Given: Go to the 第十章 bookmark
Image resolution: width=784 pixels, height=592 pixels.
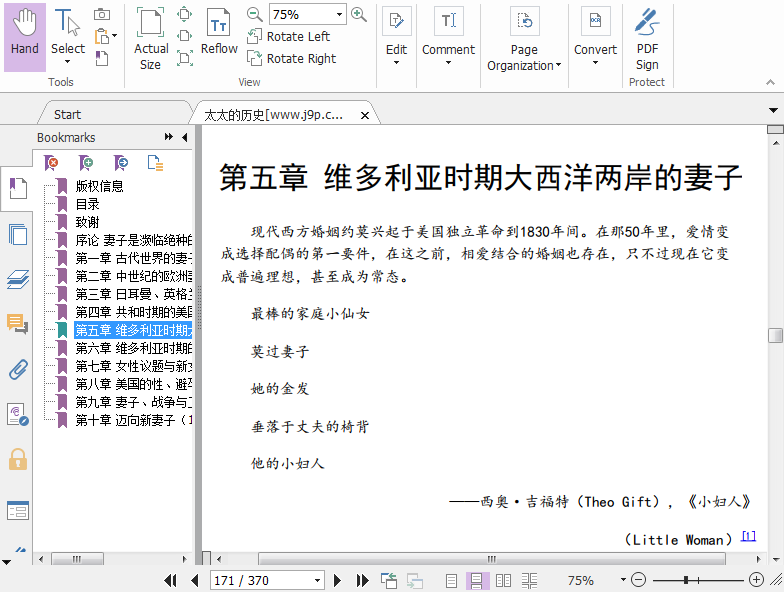Looking at the screenshot, I should (134, 420).
